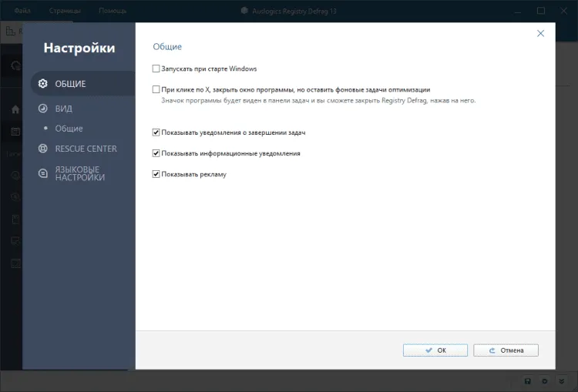Click the Значок программы будет виден description text
This screenshot has height=392, width=578.
tap(318, 100)
